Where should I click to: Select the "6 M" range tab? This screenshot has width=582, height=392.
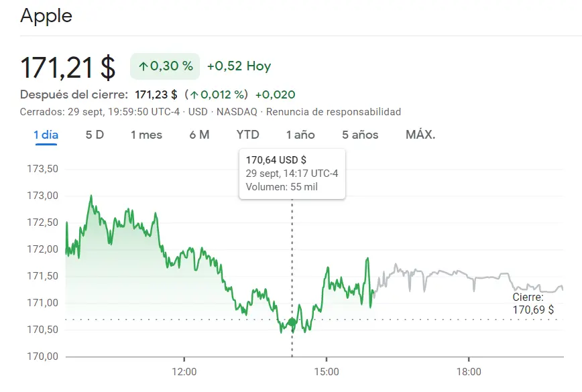pos(198,135)
